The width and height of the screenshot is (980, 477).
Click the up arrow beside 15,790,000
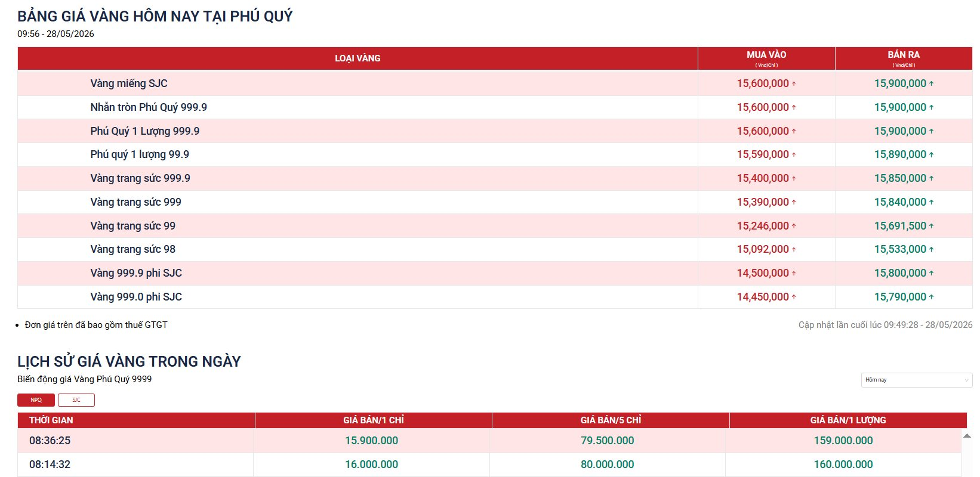(931, 297)
